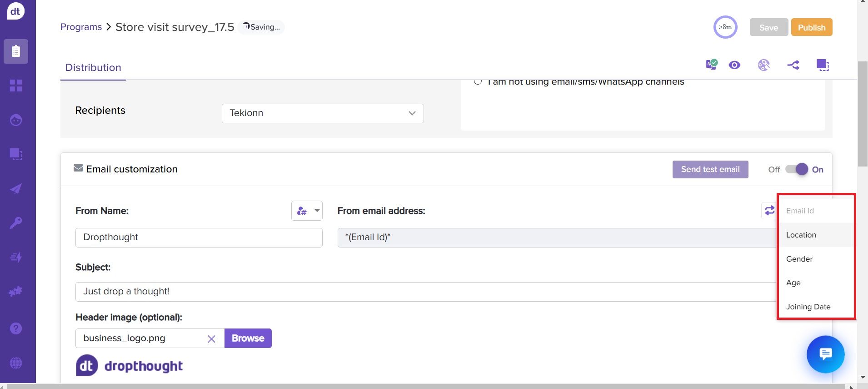Open the theme palette icon in toolbar
Screen dimensions: 868x389
tap(764, 65)
